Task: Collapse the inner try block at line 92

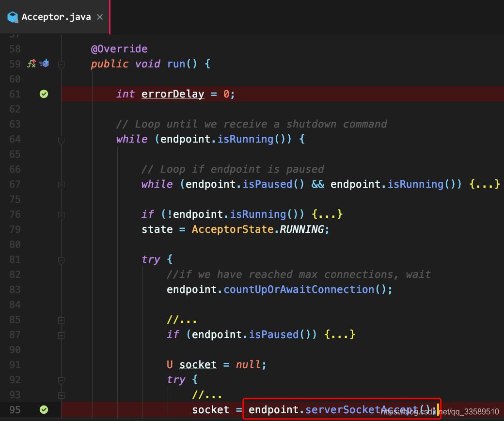Action: tap(61, 380)
